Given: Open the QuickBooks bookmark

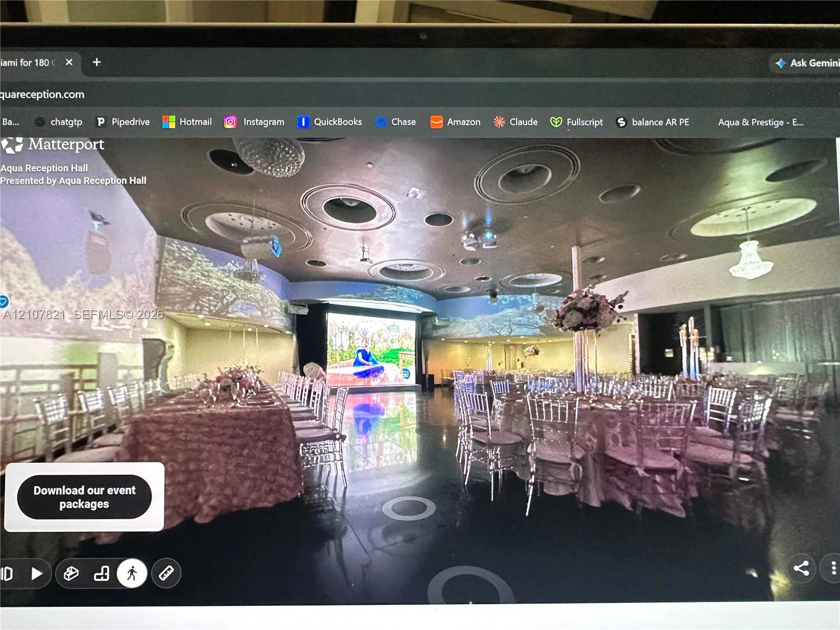Looking at the screenshot, I should pyautogui.click(x=330, y=122).
